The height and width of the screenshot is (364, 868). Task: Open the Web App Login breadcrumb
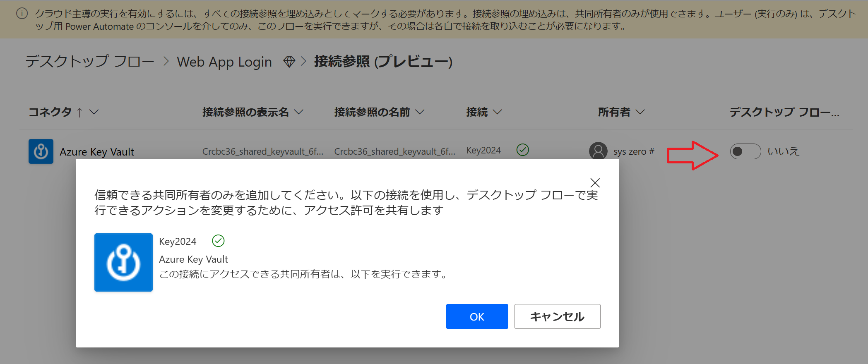click(224, 62)
